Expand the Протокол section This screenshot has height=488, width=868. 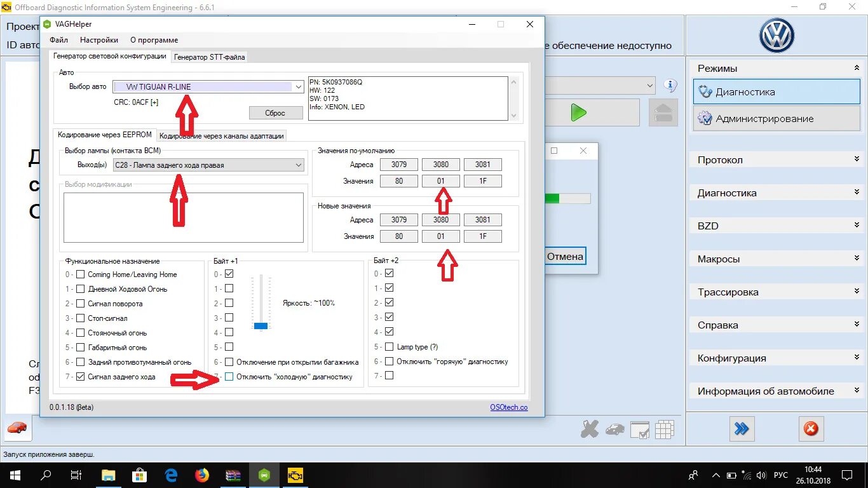(774, 160)
